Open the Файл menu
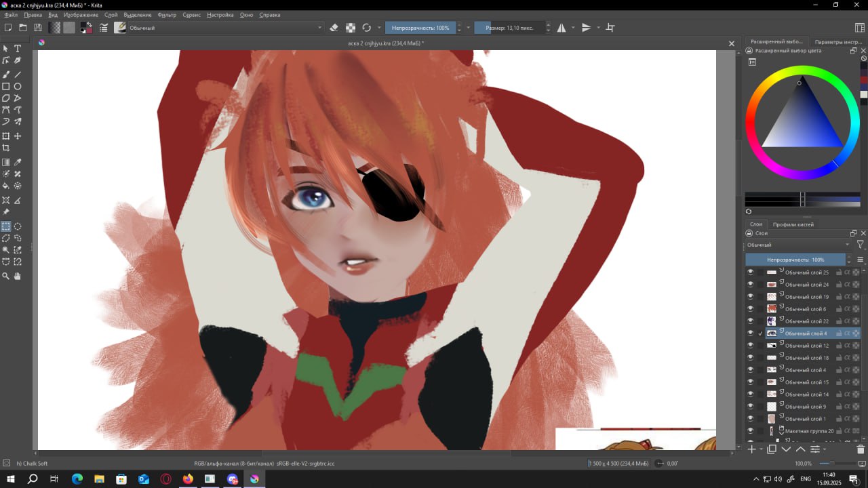The image size is (868, 488). point(11,15)
